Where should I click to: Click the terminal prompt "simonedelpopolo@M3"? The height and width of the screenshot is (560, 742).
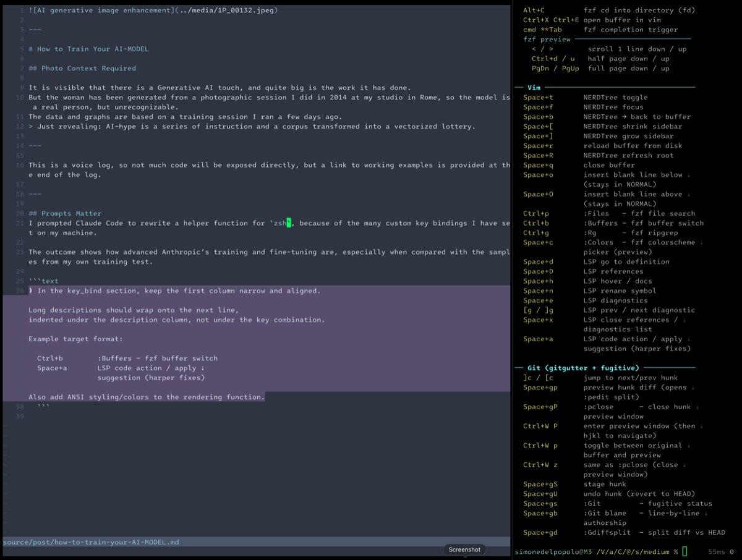click(553, 551)
